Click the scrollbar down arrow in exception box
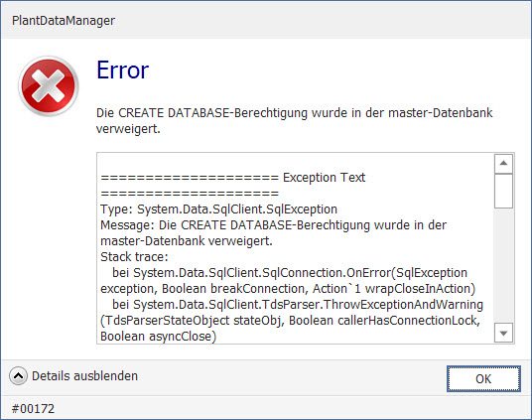Screen dimensions: 532x420 tap(503, 333)
